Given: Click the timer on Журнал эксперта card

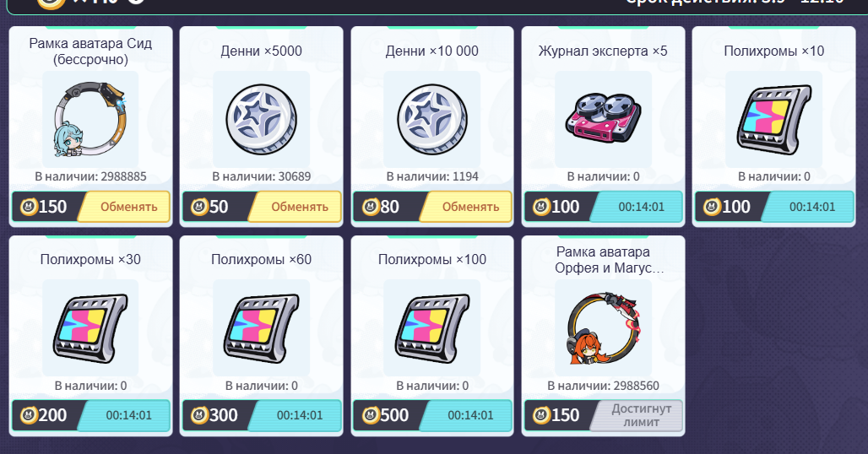Looking at the screenshot, I should 641,207.
